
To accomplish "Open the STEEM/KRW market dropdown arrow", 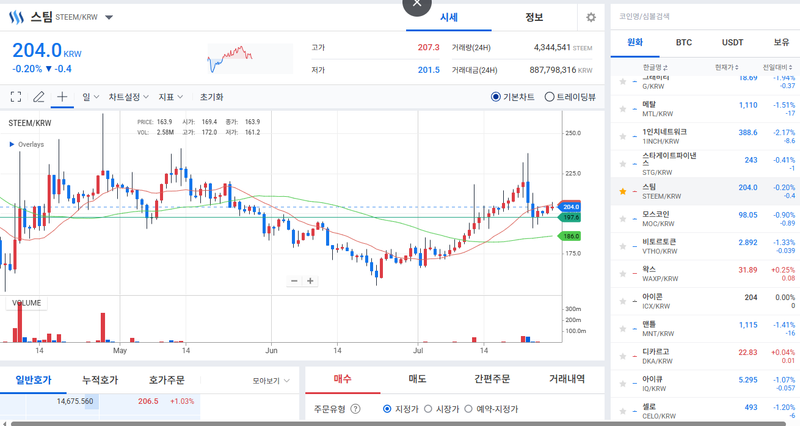I will 109,17.
